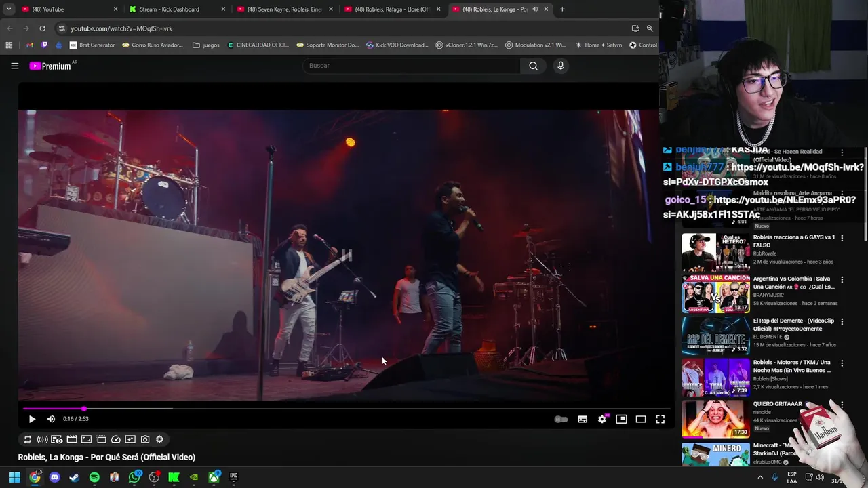Toggle the autoplay switch in player
The image size is (868, 488).
point(561,419)
